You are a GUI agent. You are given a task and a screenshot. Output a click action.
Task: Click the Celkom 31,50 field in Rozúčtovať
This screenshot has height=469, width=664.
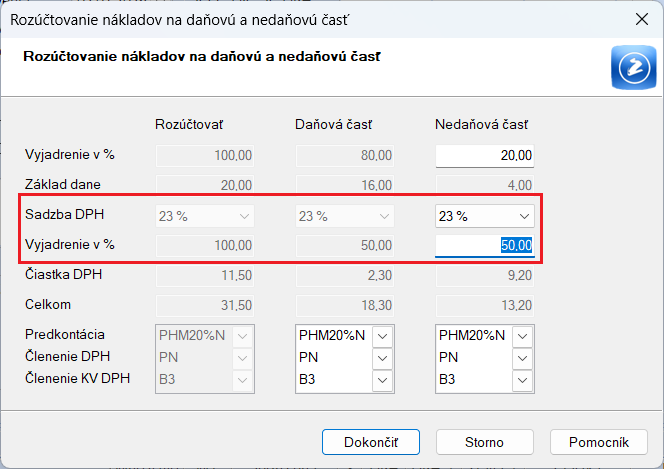205,303
